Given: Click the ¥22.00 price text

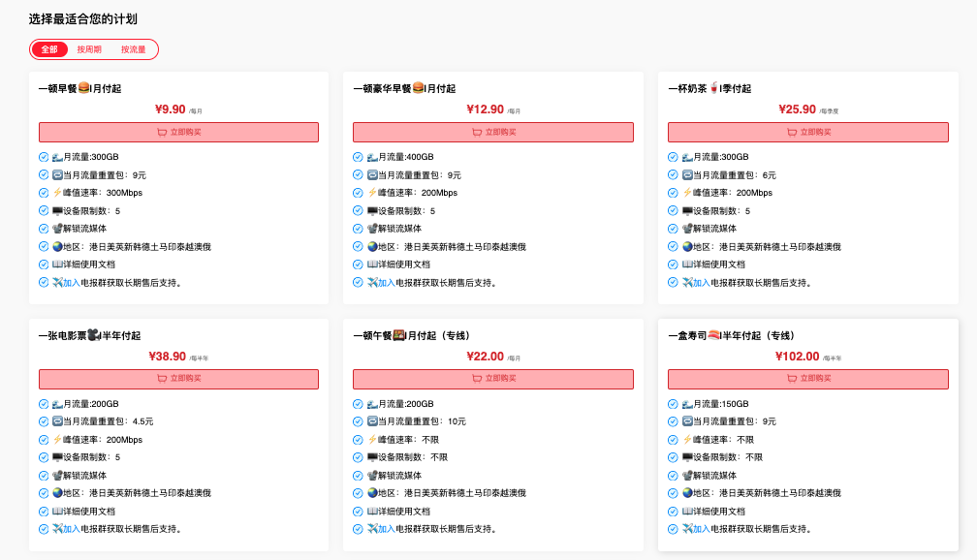Looking at the screenshot, I should [485, 357].
